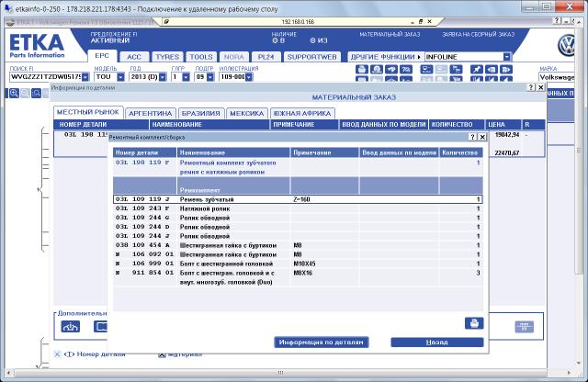
Task: Open the ПОИСК FI dropdown arrow
Action: click(x=85, y=77)
